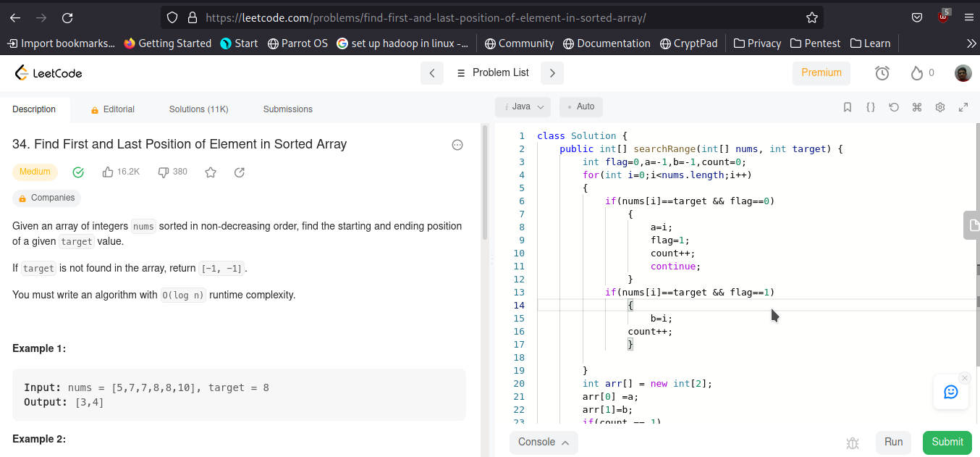Open Parrot OS bookmark

(297, 43)
